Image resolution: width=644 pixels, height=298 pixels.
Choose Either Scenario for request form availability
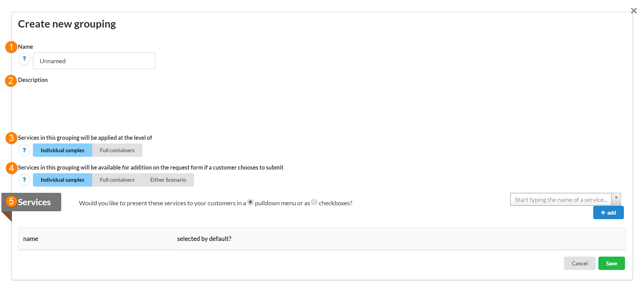pos(168,180)
